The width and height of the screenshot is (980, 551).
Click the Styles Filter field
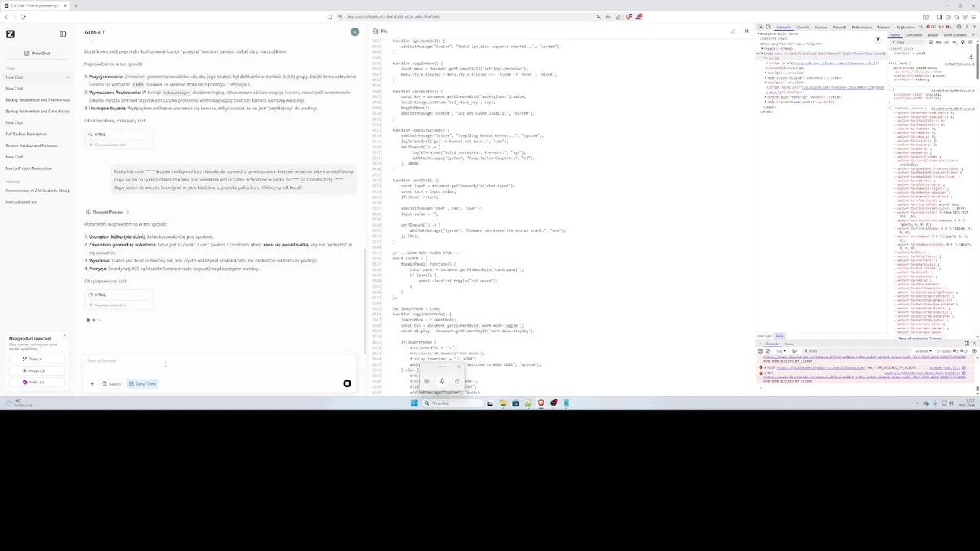tap(907, 42)
